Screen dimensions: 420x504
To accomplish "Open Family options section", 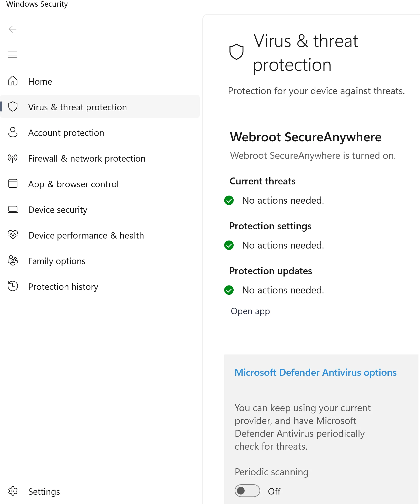I will click(x=57, y=261).
